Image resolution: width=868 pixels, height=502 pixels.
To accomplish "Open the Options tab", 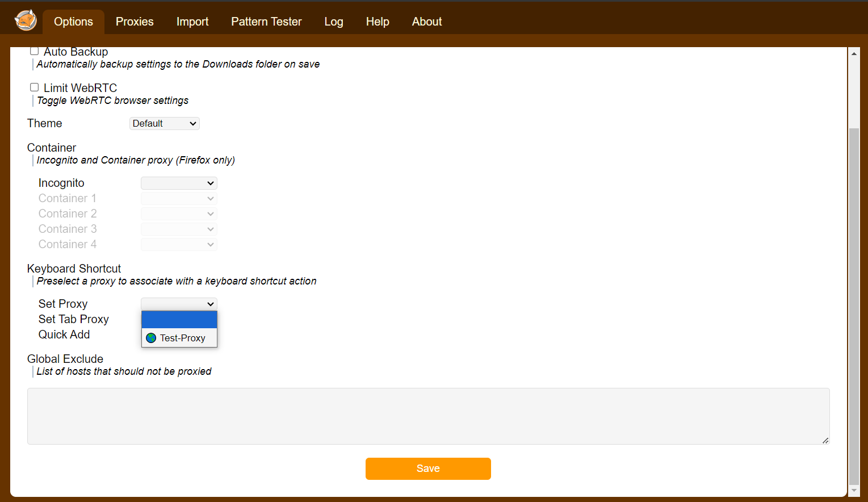I will coord(73,22).
